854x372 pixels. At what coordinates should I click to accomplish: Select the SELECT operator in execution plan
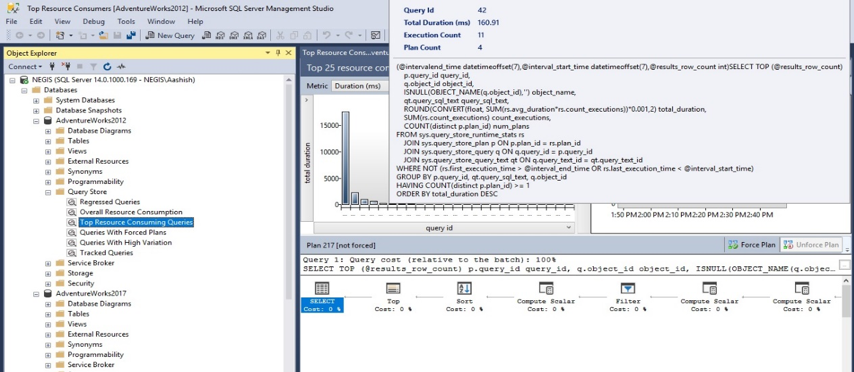point(322,297)
